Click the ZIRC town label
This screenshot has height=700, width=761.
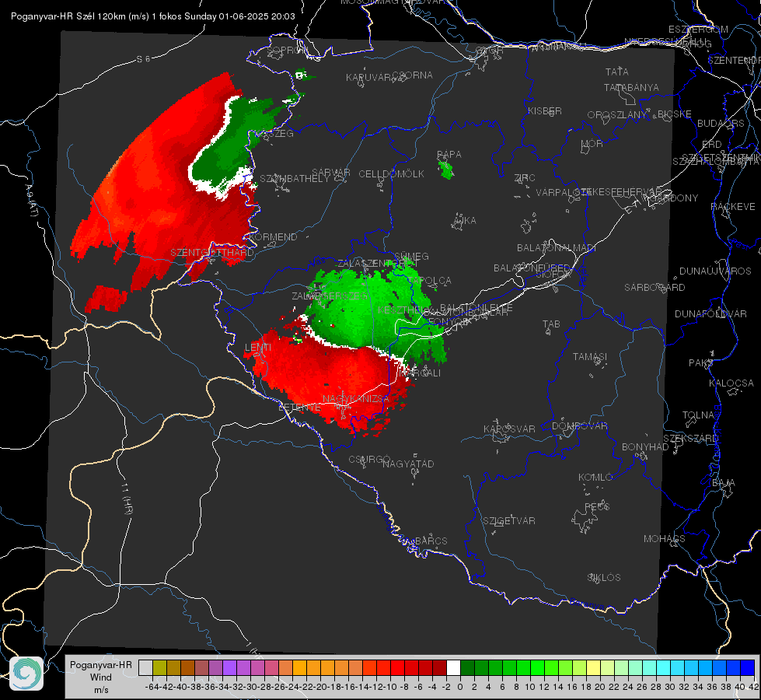[x=525, y=178]
